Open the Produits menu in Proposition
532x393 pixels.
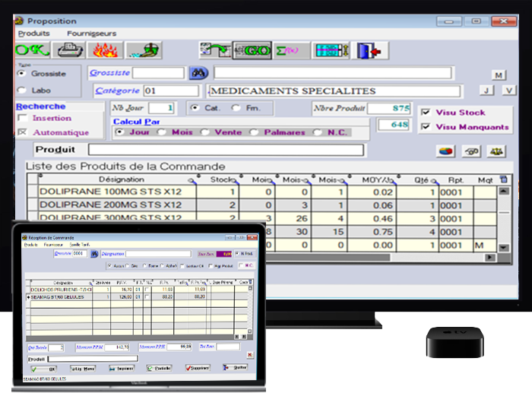[33, 33]
